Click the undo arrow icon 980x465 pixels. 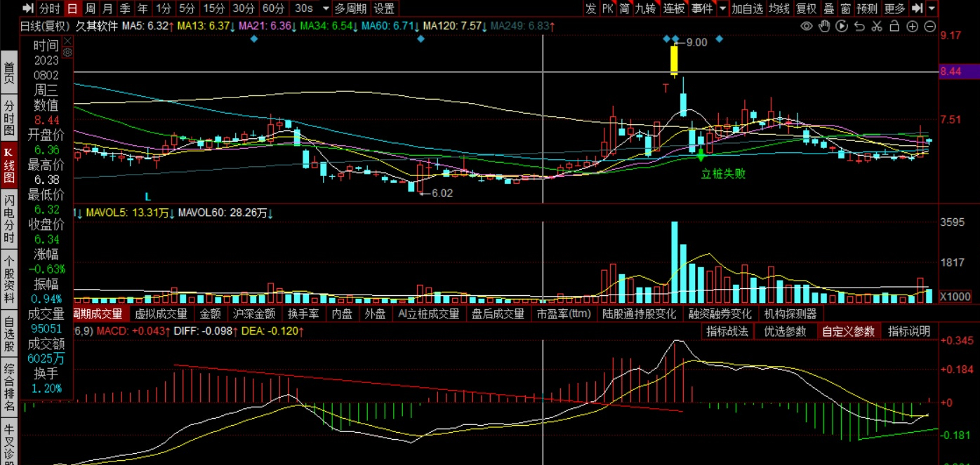click(x=859, y=26)
